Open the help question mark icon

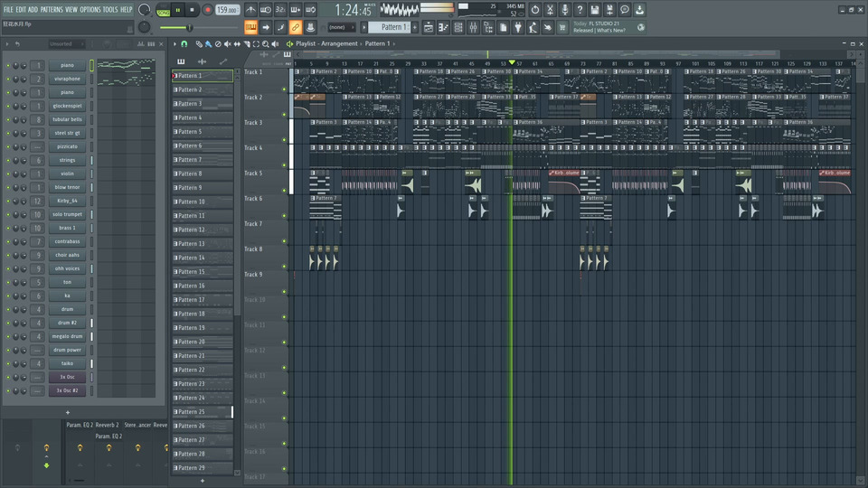tap(580, 10)
